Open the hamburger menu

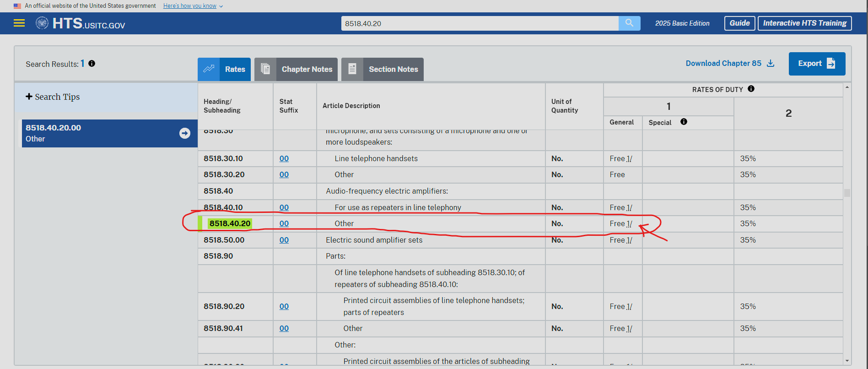19,23
